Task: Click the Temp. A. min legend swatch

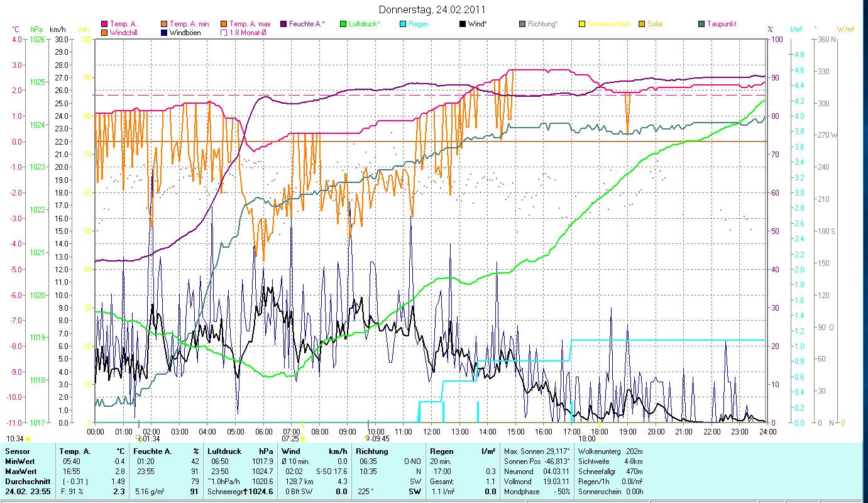Action: coord(165,24)
